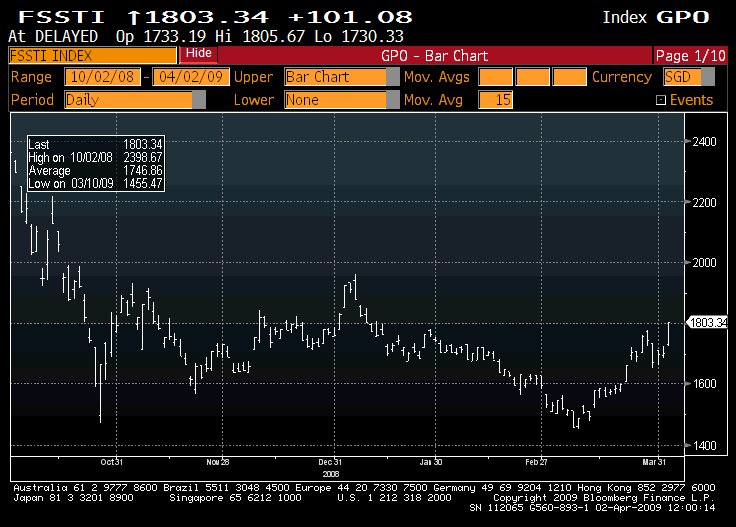This screenshot has width=736, height=527.
Task: Edit the lower Mov. Avg value 15
Action: (496, 100)
